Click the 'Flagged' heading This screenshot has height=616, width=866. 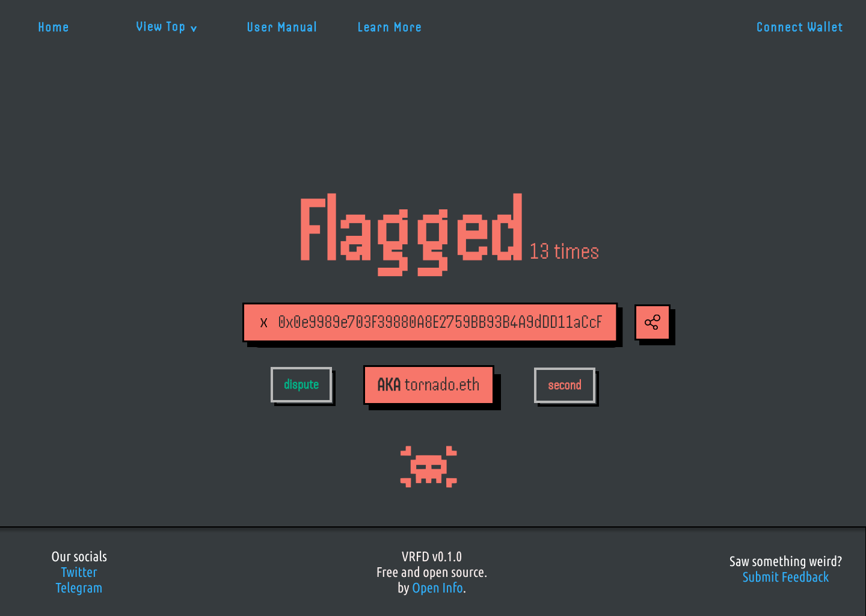[x=411, y=235]
